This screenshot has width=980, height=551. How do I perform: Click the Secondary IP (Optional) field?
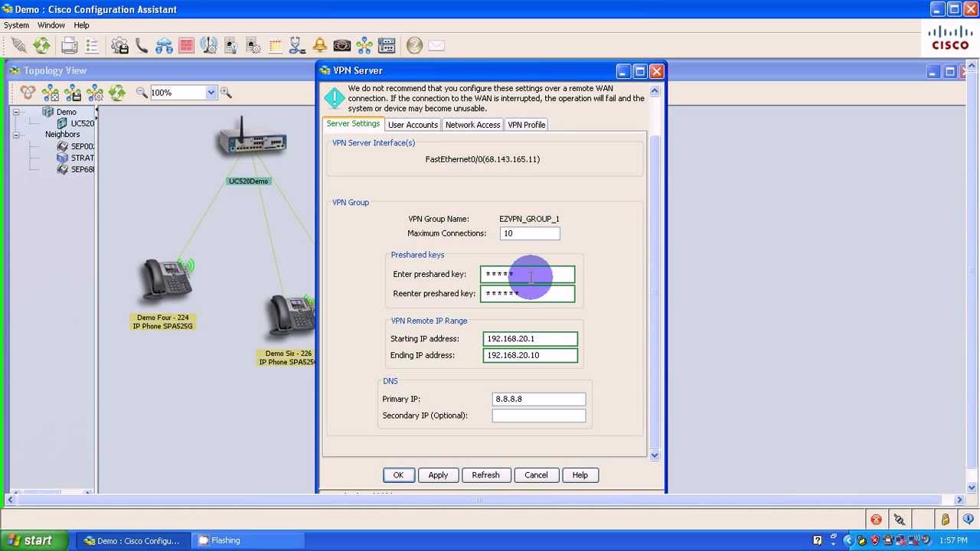[539, 416]
